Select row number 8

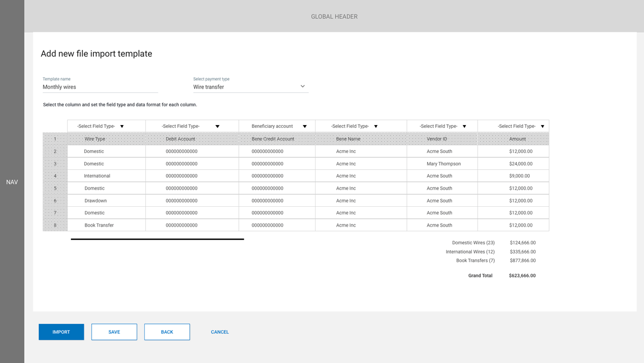click(x=55, y=226)
